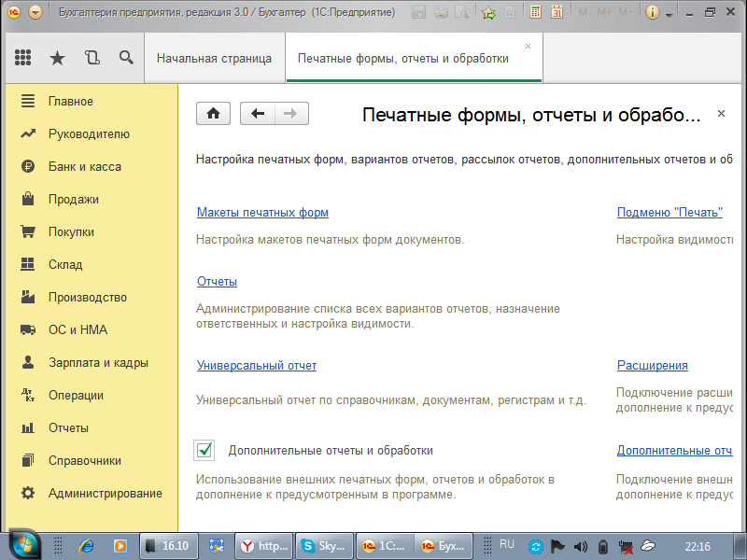
Task: Uncheck Дополнительные отчеты и обработки checkbox
Action: click(x=204, y=451)
